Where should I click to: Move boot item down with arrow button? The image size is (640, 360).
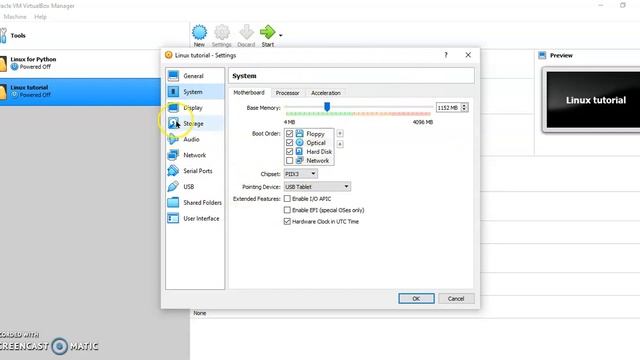(340, 144)
